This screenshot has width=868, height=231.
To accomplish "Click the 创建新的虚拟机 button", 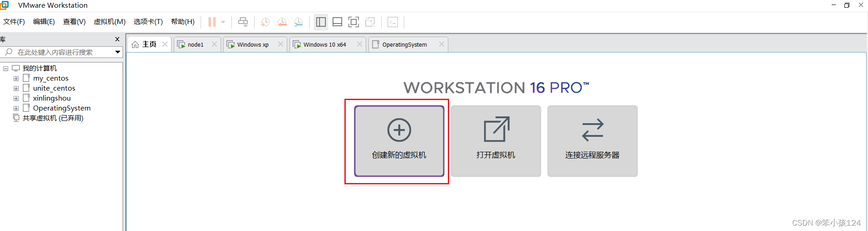I will pos(399,141).
